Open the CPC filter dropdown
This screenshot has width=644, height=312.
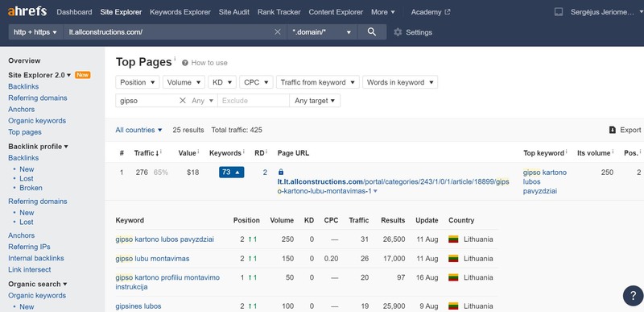click(256, 82)
